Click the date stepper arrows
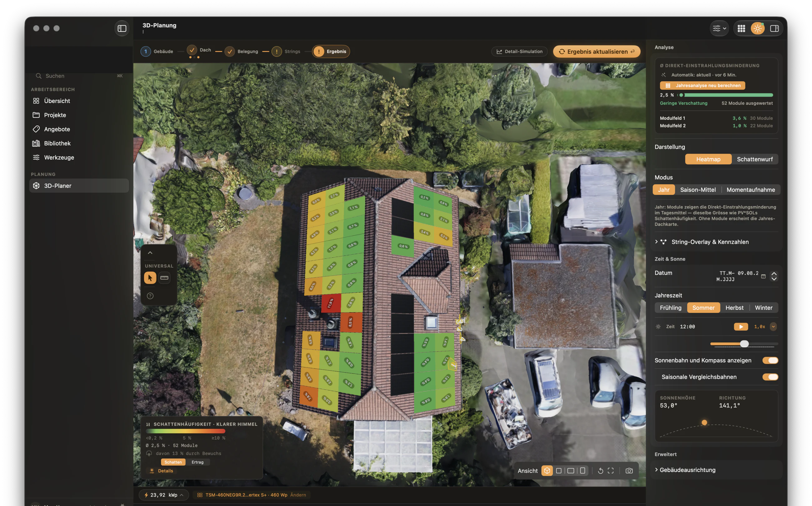The width and height of the screenshot is (812, 506). (774, 276)
